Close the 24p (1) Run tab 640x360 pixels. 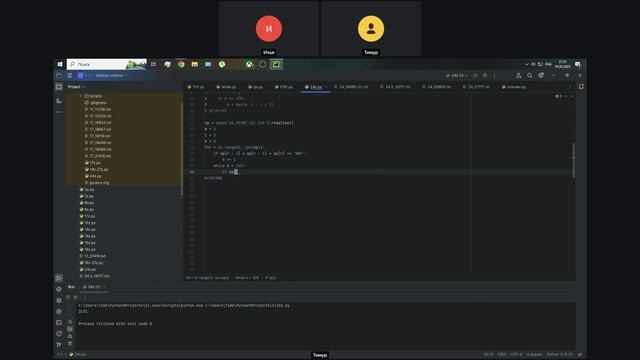(x=104, y=287)
